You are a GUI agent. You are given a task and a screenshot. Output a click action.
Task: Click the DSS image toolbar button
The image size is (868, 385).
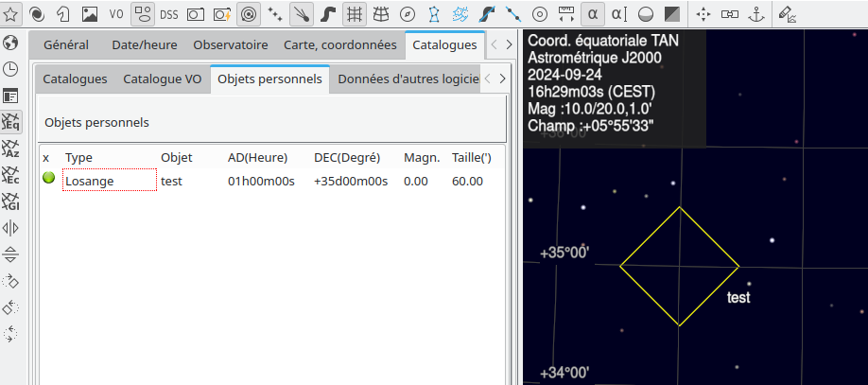(168, 14)
